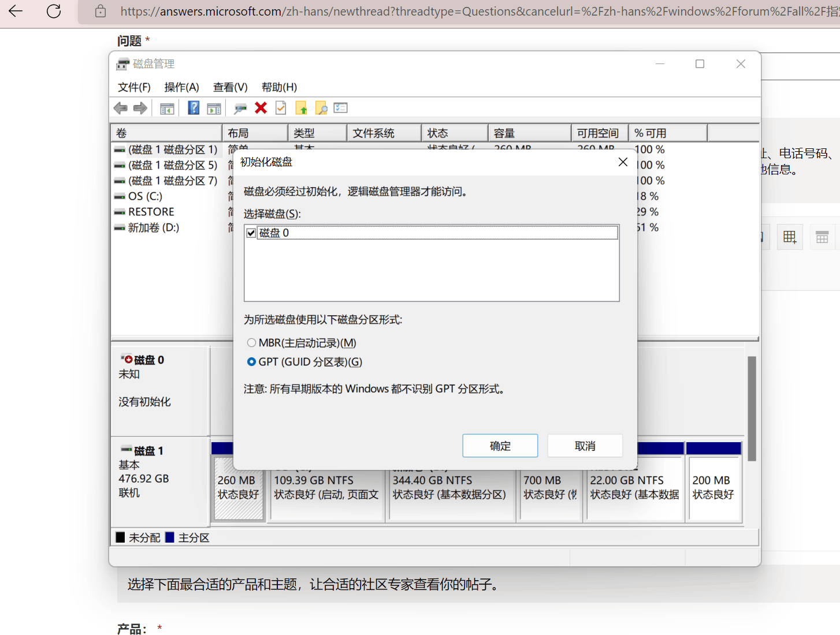Click the 200 MB partition block
The height and width of the screenshot is (635, 840).
pos(713,488)
